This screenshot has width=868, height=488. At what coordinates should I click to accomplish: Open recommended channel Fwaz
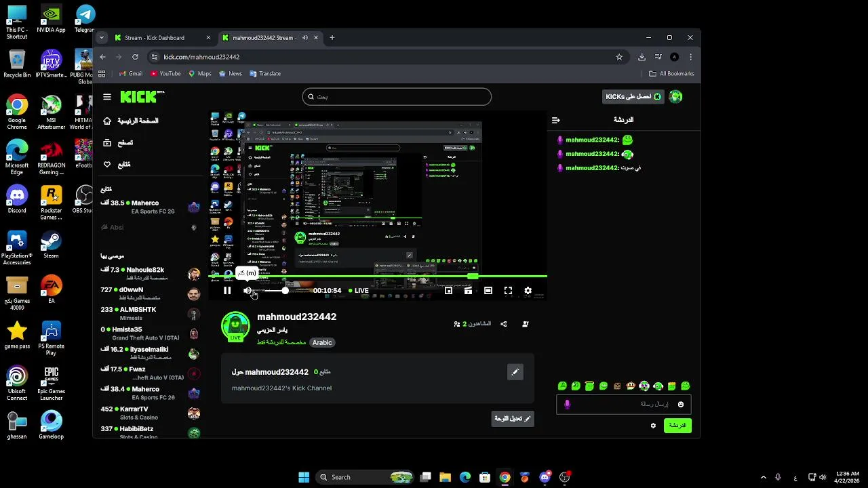(150, 373)
